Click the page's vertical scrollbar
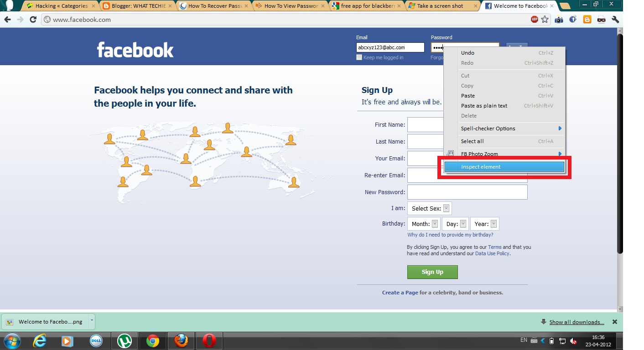Screen dimensions: 644x350 (x=619, y=144)
